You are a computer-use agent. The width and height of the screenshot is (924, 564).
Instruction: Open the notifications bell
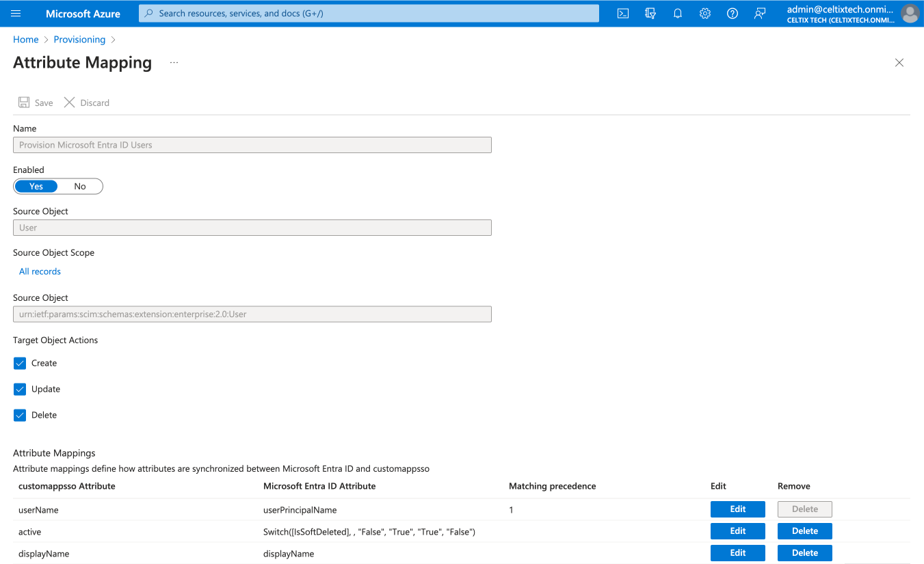pos(678,14)
